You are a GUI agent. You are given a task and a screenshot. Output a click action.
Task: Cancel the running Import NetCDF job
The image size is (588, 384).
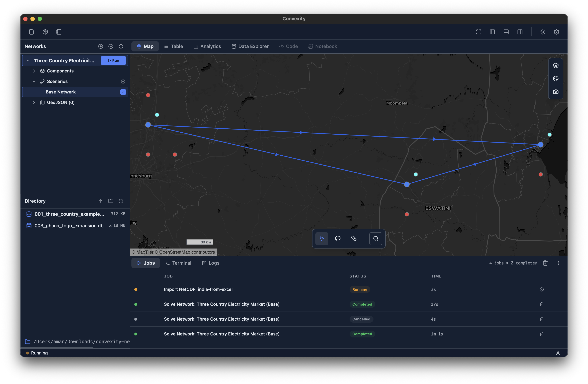click(541, 289)
